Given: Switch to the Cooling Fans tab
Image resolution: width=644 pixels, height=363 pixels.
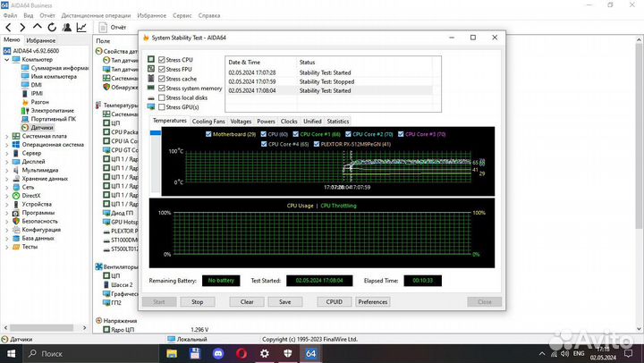Looking at the screenshot, I should pos(208,121).
